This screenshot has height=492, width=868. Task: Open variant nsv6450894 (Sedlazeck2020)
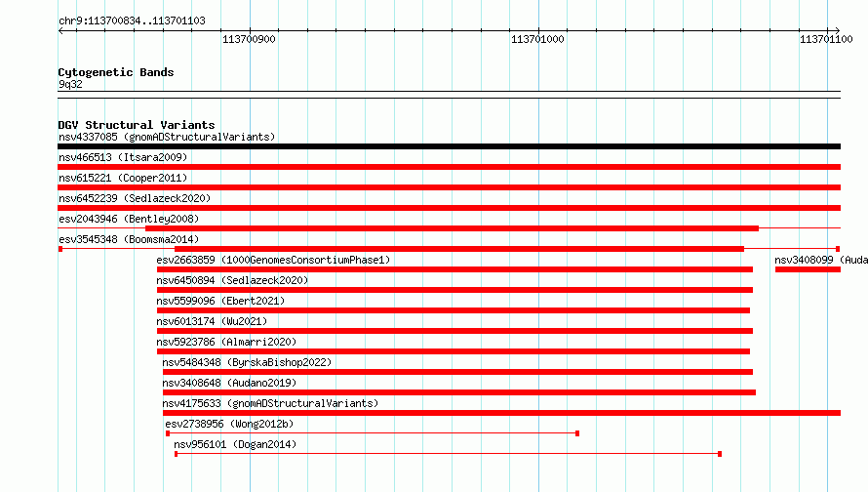[232, 280]
